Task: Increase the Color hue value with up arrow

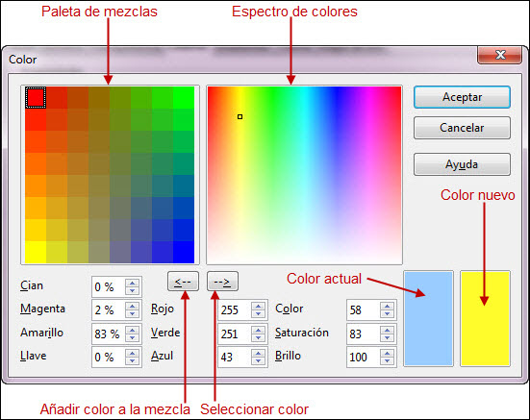Action: (387, 306)
